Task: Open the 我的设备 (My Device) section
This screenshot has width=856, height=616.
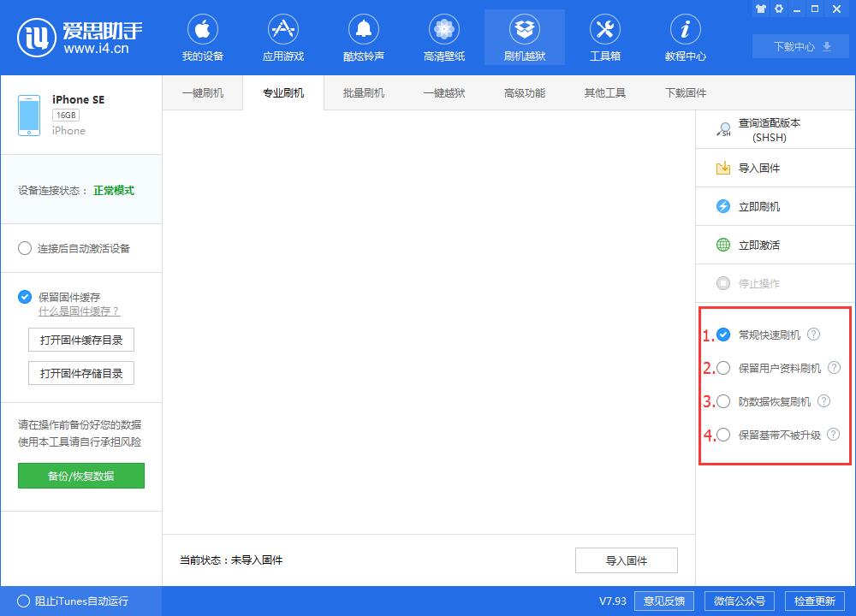Action: pos(202,38)
